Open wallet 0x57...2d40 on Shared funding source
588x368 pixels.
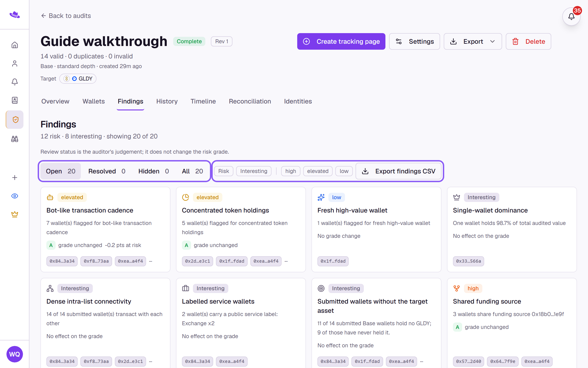coord(469,361)
